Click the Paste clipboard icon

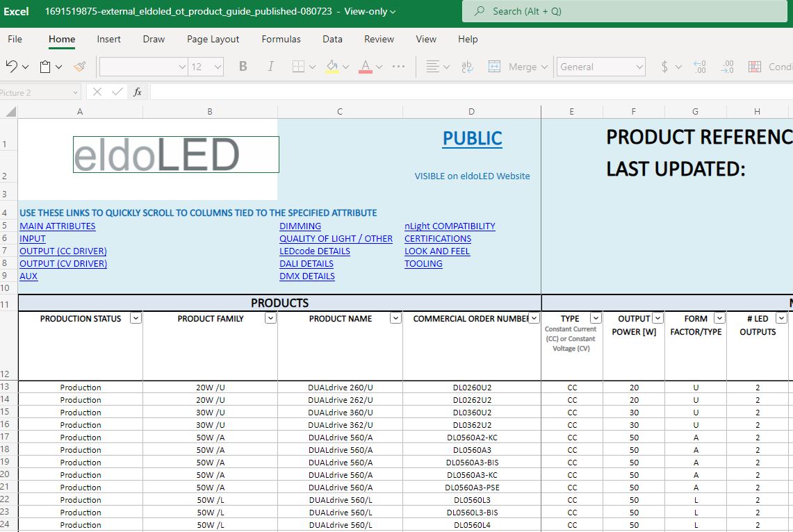coord(45,67)
